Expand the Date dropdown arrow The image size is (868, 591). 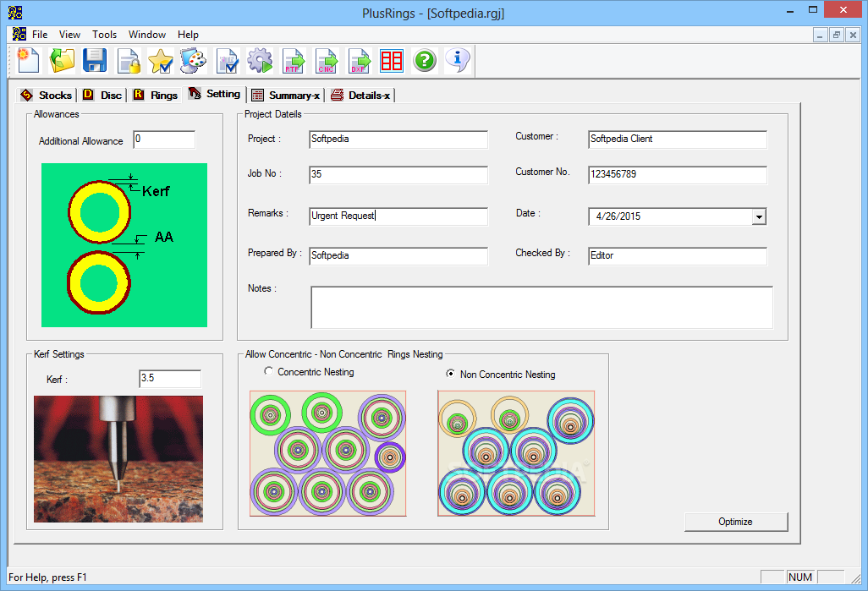[x=759, y=216]
